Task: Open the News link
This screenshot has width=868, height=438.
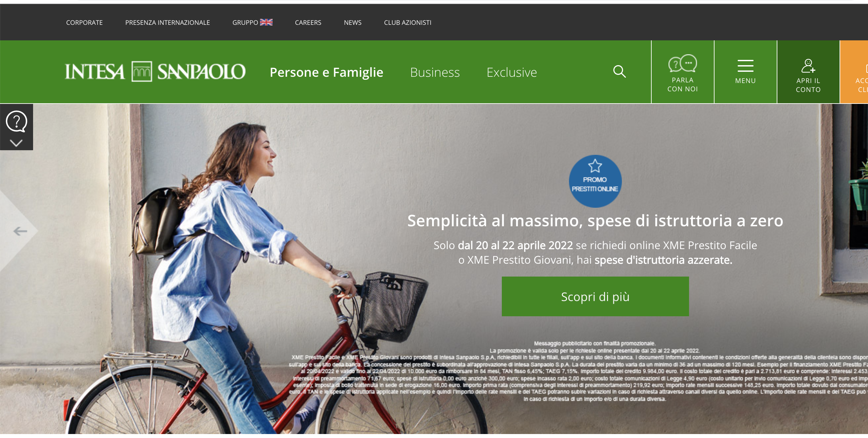Action: [x=352, y=22]
